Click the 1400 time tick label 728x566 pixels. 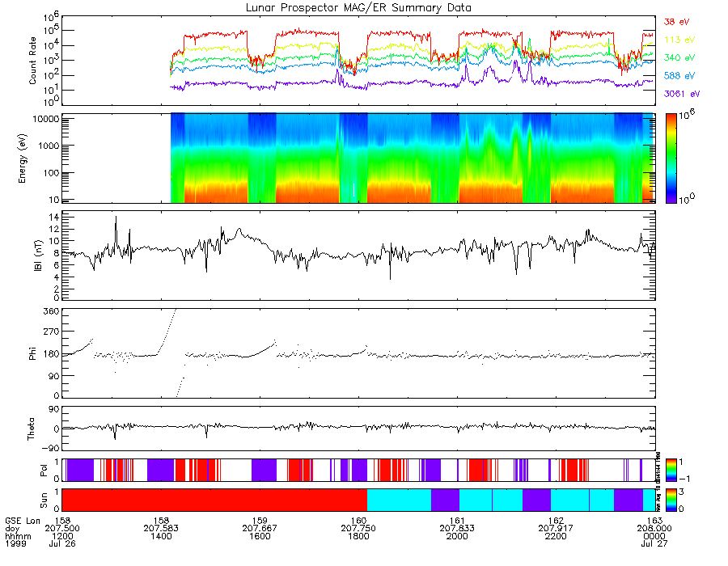[x=161, y=536]
